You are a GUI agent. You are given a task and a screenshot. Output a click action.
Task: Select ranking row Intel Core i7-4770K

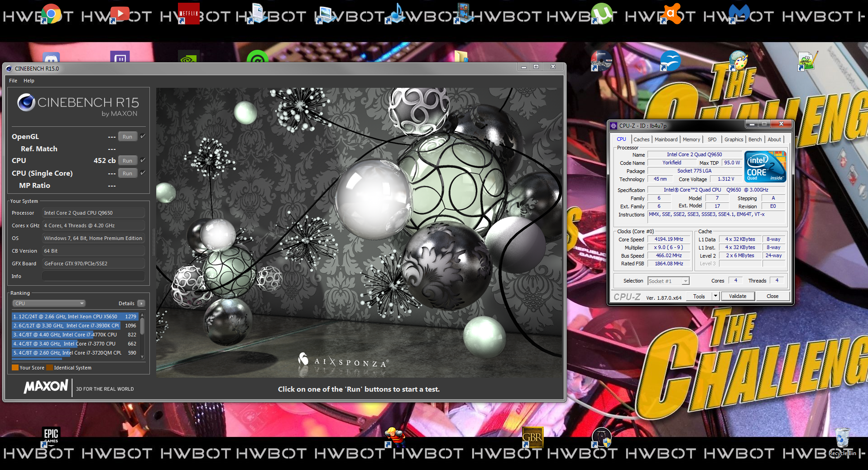tap(75, 335)
